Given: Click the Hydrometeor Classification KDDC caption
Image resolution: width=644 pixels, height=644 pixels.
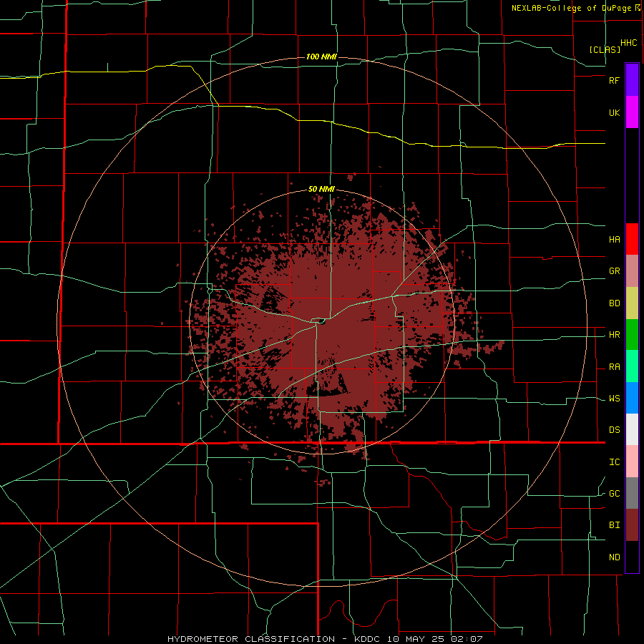Looking at the screenshot, I should (x=325, y=639).
